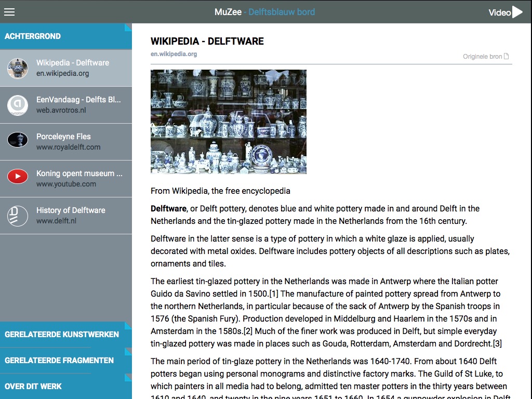Click the Delftsblauw bord title
The height and width of the screenshot is (399, 532).
282,12
